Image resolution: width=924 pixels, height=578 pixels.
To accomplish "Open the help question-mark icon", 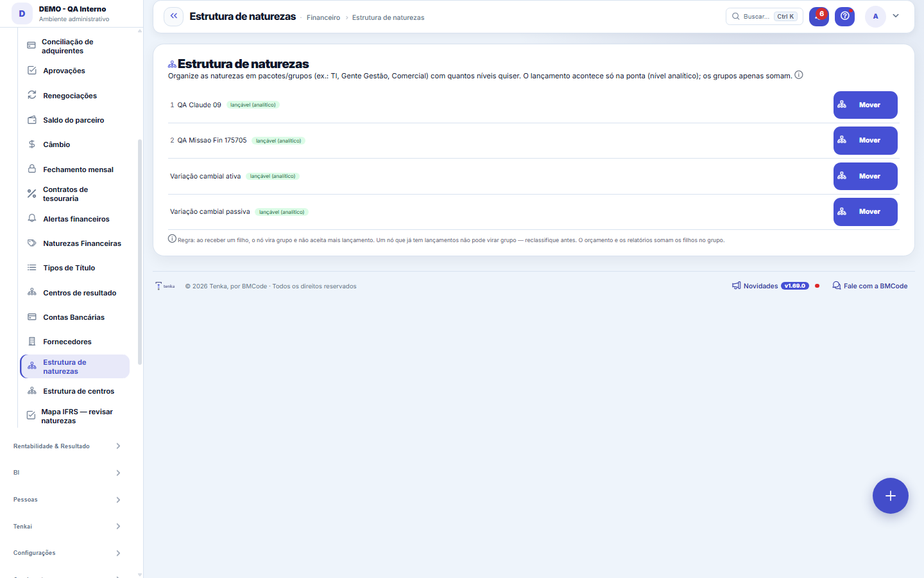I will [x=845, y=16].
